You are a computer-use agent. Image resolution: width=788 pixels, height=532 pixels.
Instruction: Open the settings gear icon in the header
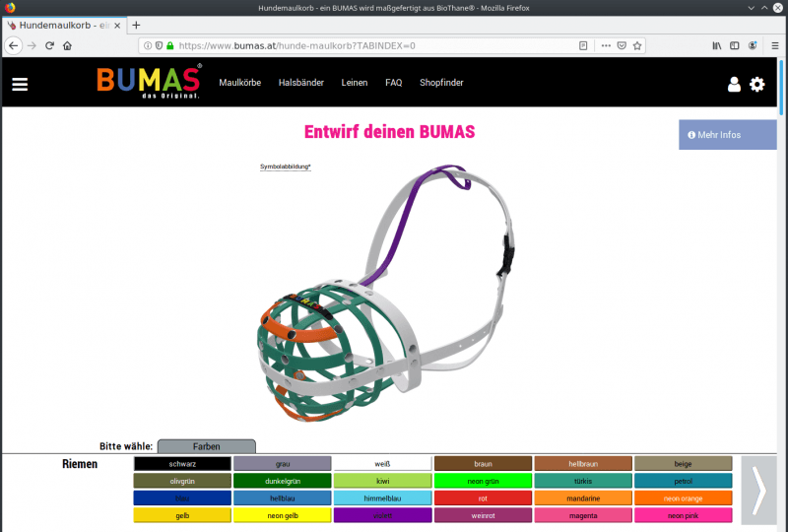coord(756,84)
